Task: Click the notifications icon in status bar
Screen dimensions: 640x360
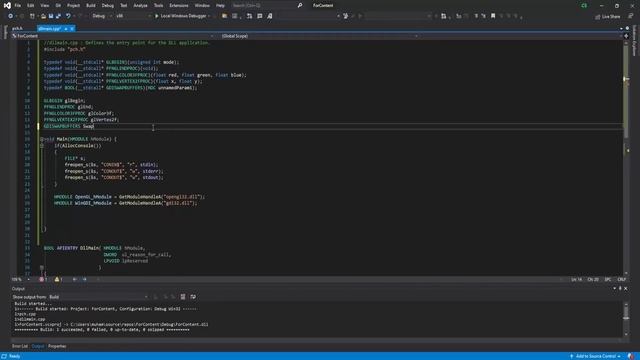Action: click(631, 356)
